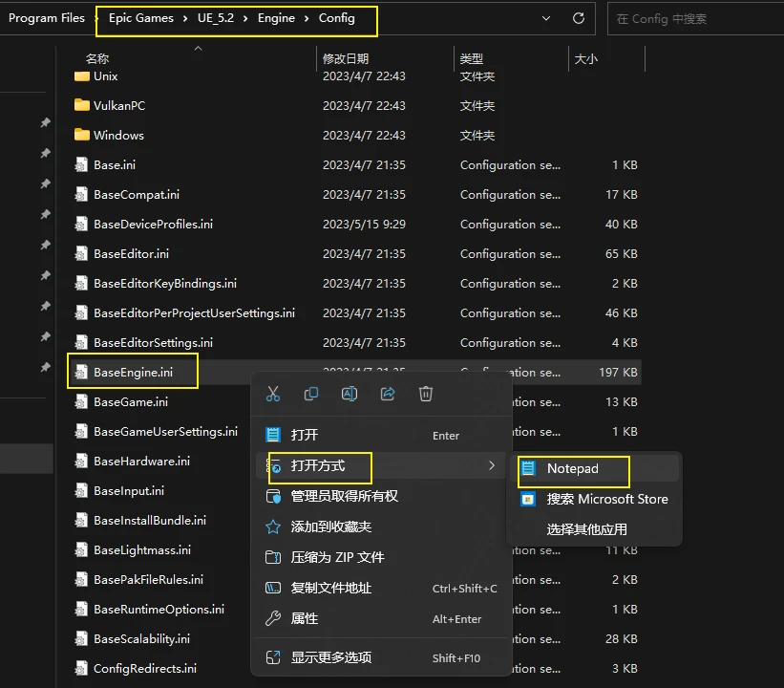Select the BaseDeviceProfiles.ini file

click(153, 225)
